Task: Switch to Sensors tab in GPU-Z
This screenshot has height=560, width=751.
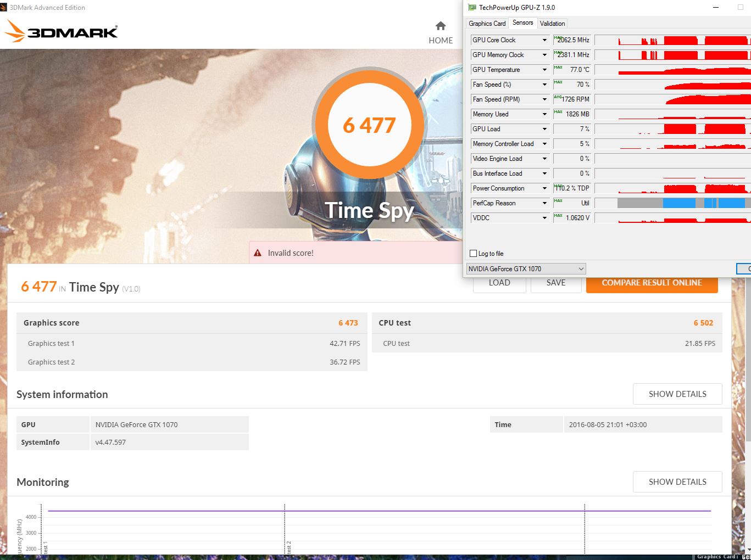Action: point(522,23)
